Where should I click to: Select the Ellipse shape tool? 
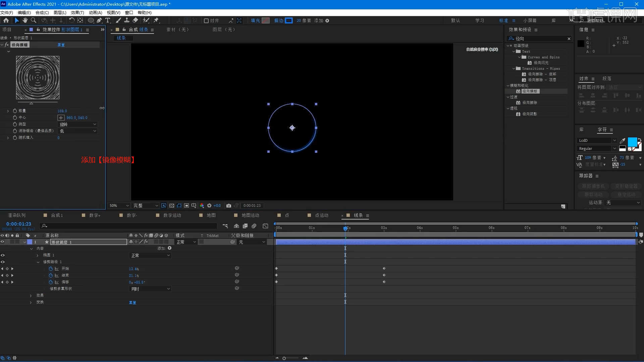click(91, 20)
